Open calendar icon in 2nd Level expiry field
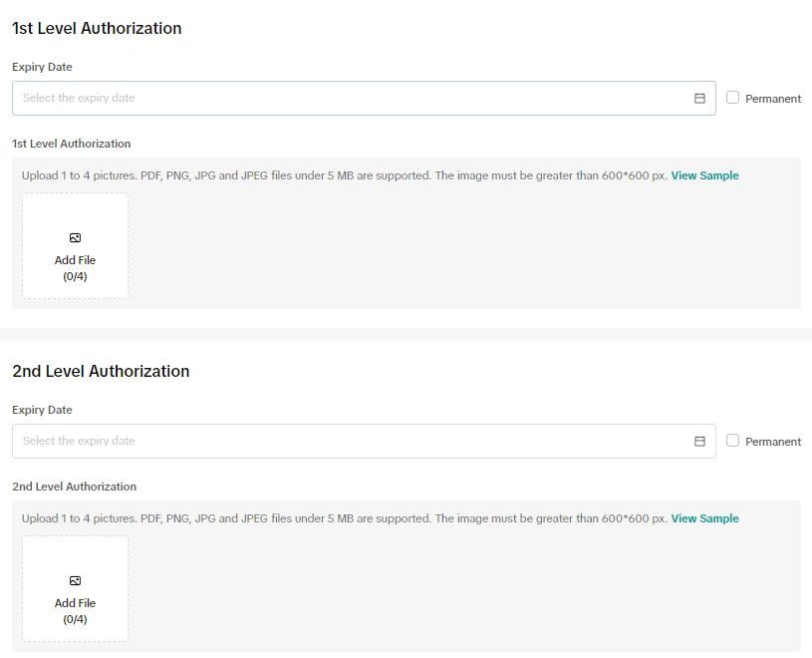Screen dimensions: 812x658 point(699,442)
